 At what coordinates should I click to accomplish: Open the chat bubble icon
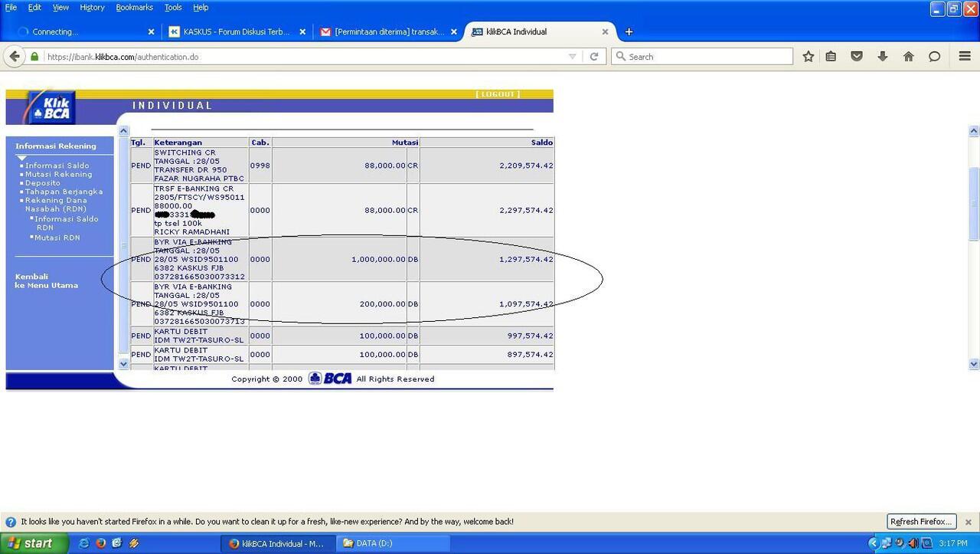[934, 57]
